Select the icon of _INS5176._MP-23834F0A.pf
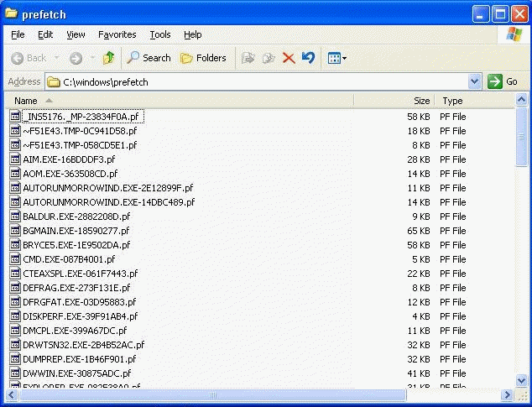Viewport: 532px width, 407px height. [x=15, y=117]
